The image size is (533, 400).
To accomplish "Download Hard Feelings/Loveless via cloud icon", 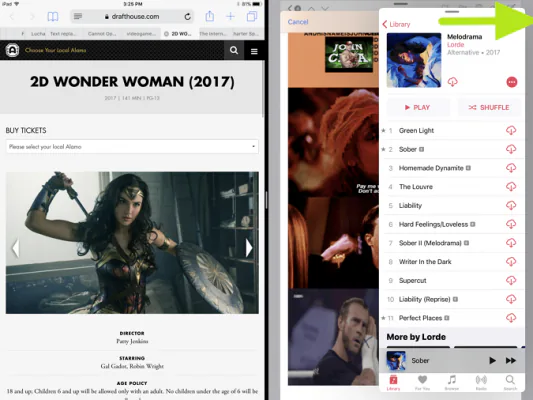I will 511,224.
